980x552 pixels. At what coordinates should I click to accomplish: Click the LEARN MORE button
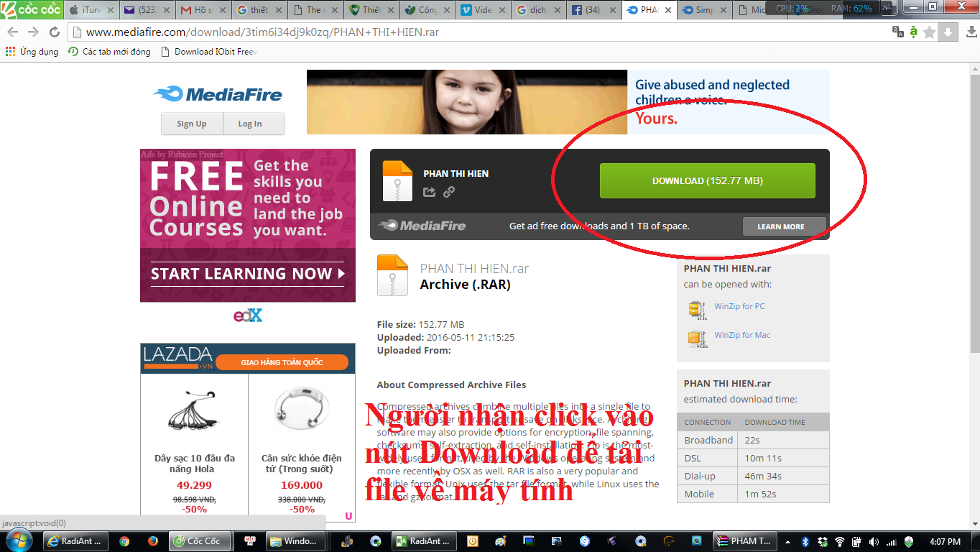(x=784, y=226)
